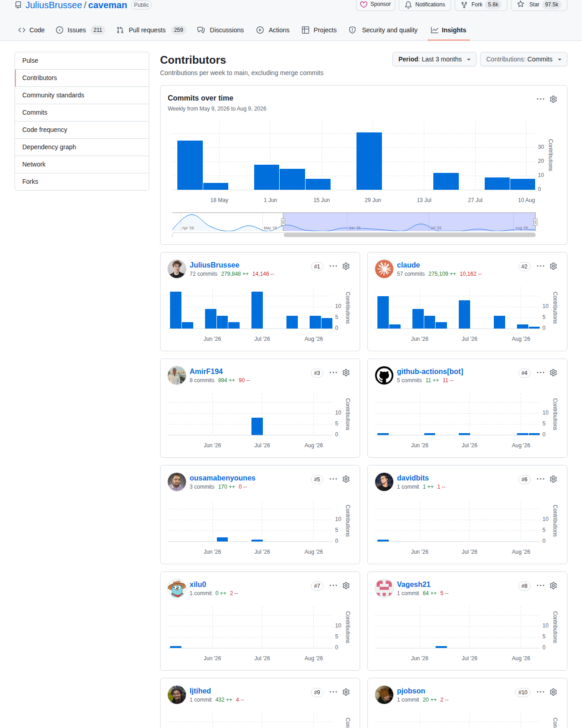Open the Projects tab

[x=319, y=30]
